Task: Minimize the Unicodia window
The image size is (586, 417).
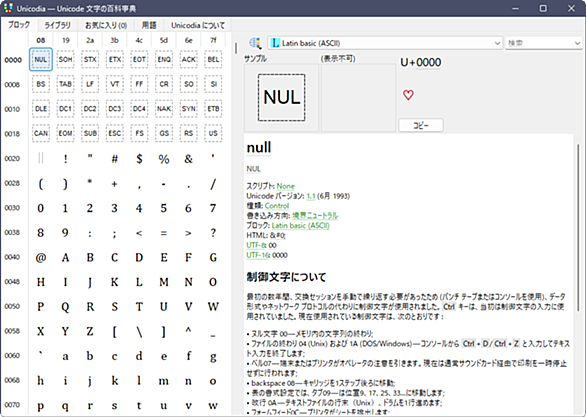Action: pyautogui.click(x=515, y=8)
